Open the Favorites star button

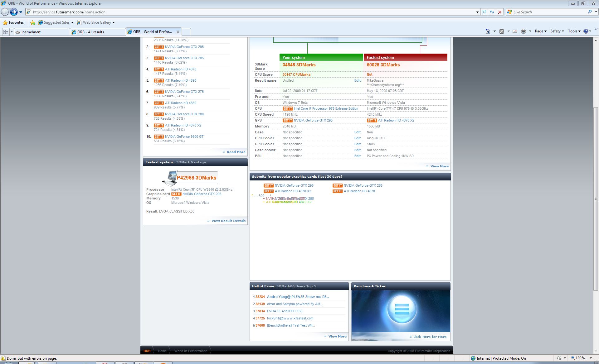[13, 22]
